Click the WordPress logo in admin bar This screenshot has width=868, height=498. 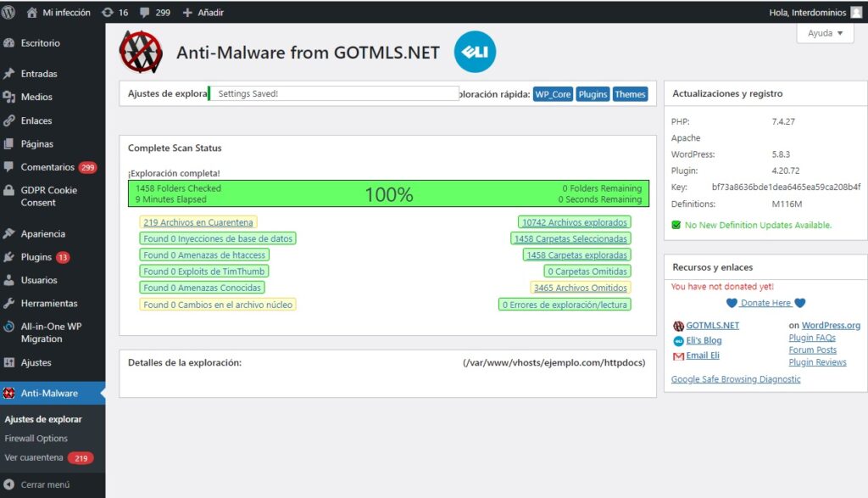tap(8, 12)
